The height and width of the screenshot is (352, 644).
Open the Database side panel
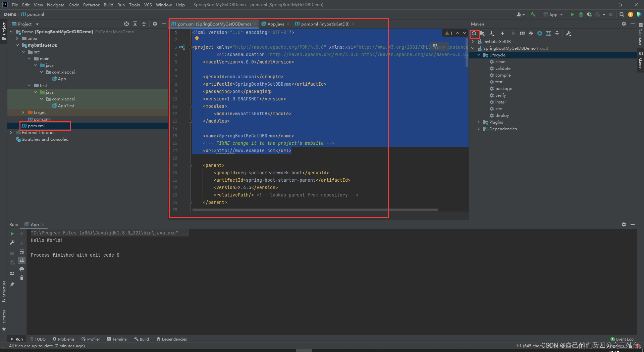(640, 34)
